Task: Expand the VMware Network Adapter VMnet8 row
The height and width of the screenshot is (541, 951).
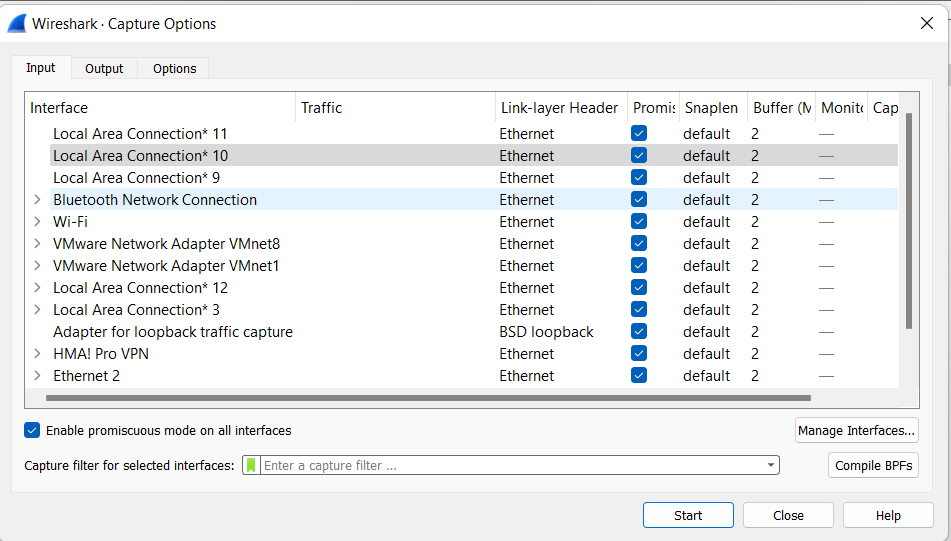Action: click(x=37, y=244)
